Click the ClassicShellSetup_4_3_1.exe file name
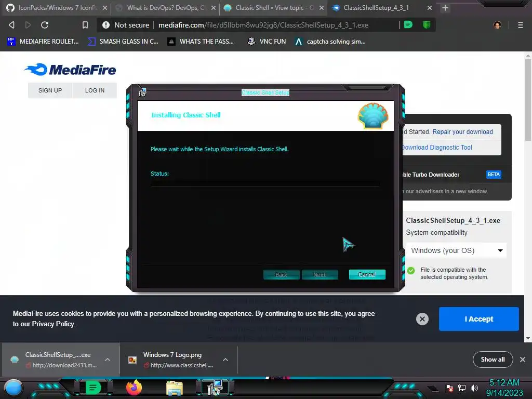The width and height of the screenshot is (532, 399). click(453, 220)
